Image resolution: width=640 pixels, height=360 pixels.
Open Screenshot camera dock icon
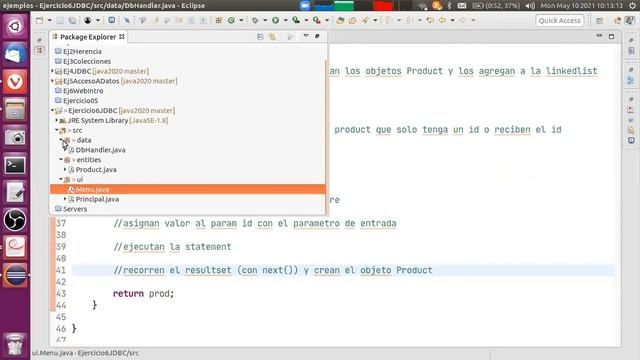tap(15, 137)
